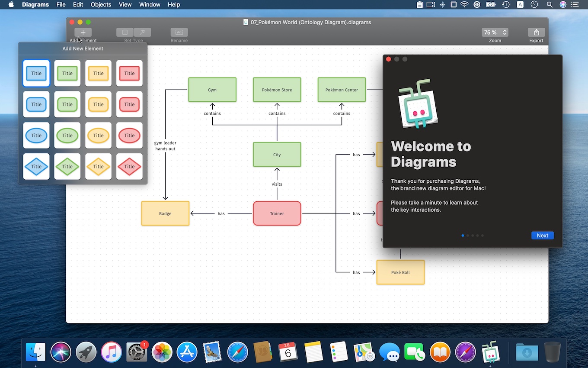Launch Siri from the Dock
This screenshot has width=588, height=368.
pos(61,352)
